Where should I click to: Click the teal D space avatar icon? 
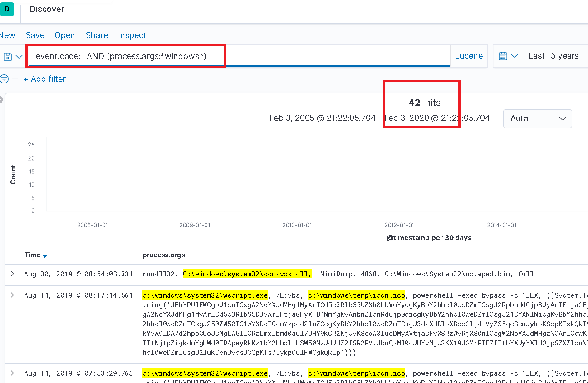[x=7, y=9]
